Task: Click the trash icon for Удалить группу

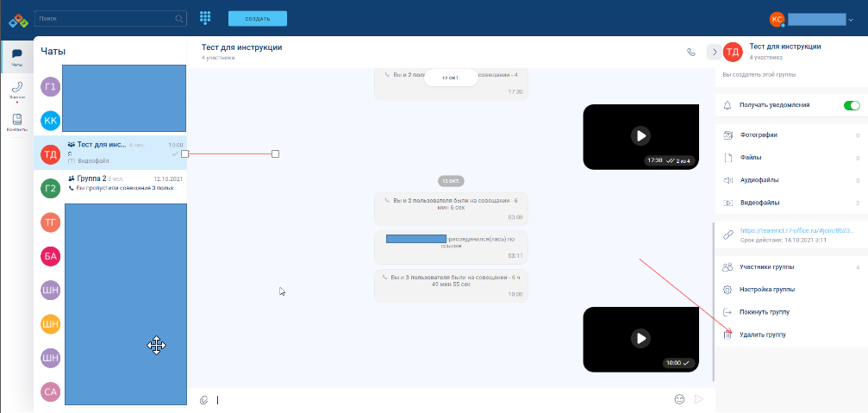Action: (727, 335)
